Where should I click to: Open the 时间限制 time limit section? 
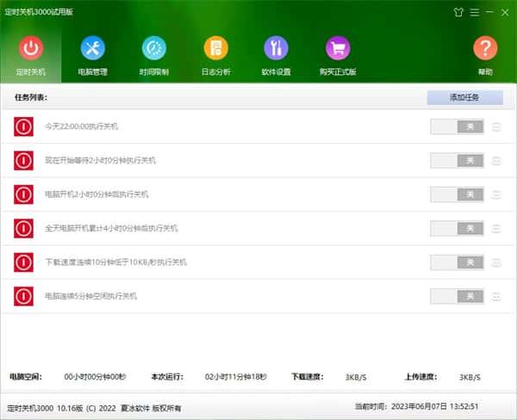coord(154,54)
